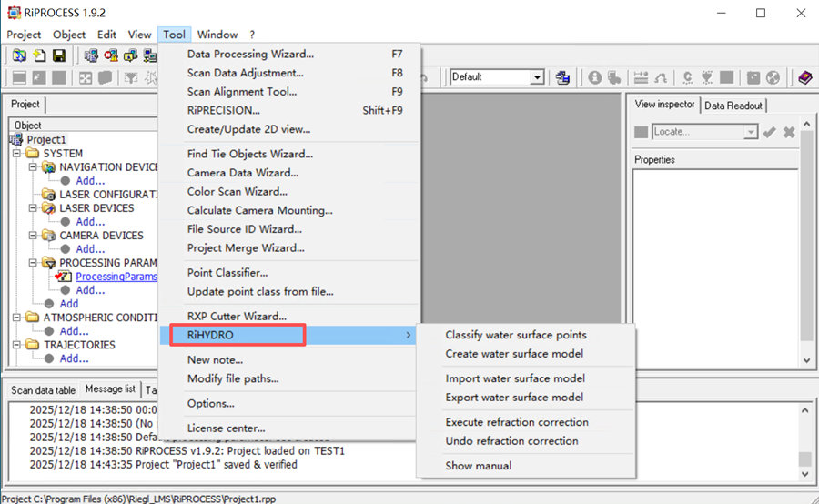Select the View inspector tab

click(x=664, y=104)
